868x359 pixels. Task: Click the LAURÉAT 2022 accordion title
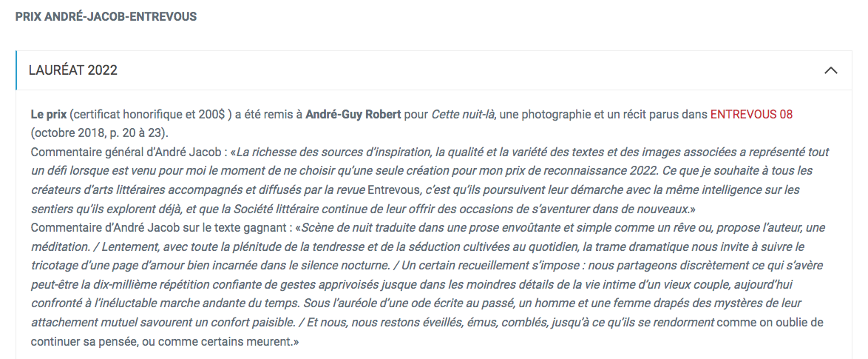click(73, 70)
